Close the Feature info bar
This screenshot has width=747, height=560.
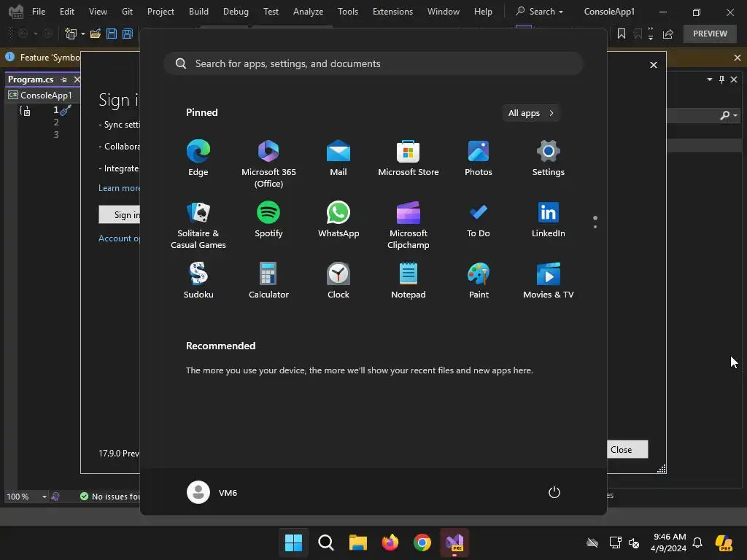click(738, 58)
